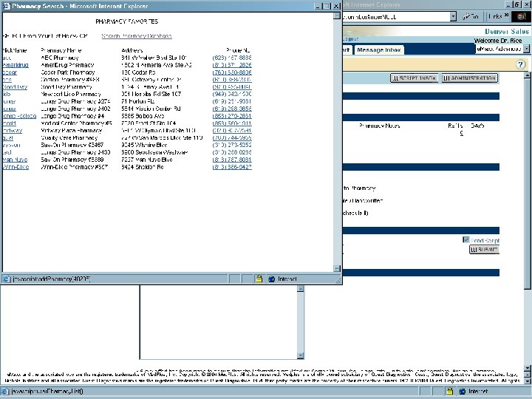The width and height of the screenshot is (532, 399).
Task: Switch to the Message Inbox tab
Action: pyautogui.click(x=379, y=50)
